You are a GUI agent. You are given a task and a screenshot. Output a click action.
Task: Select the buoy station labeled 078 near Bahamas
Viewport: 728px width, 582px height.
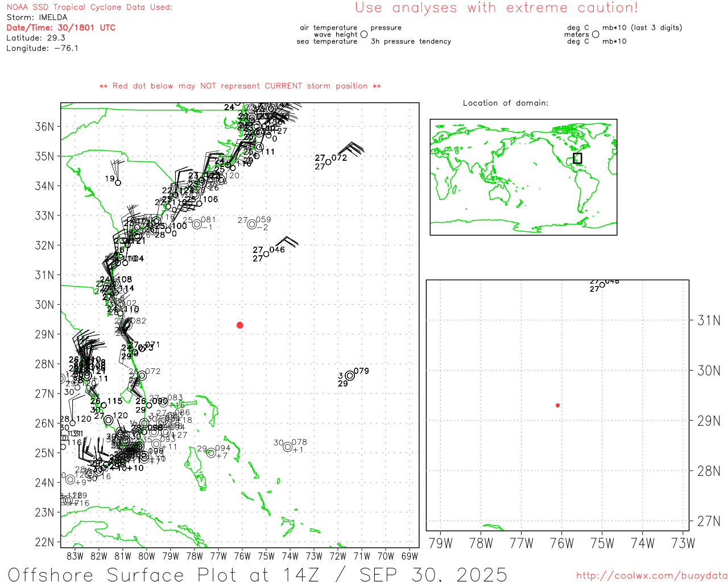(x=288, y=447)
